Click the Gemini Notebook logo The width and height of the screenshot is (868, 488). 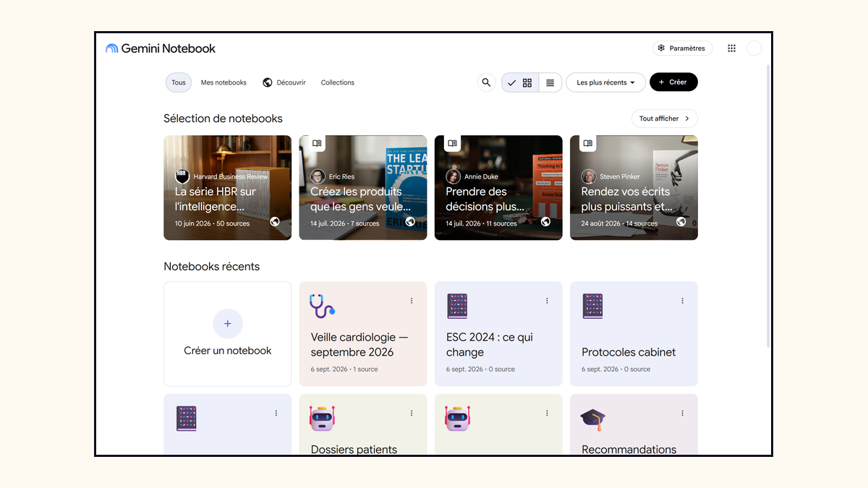(161, 48)
